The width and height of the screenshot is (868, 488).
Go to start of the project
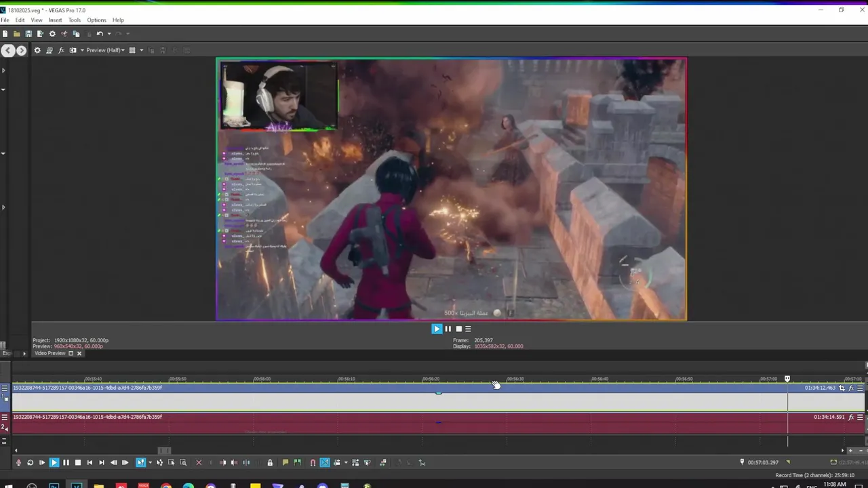coord(90,462)
